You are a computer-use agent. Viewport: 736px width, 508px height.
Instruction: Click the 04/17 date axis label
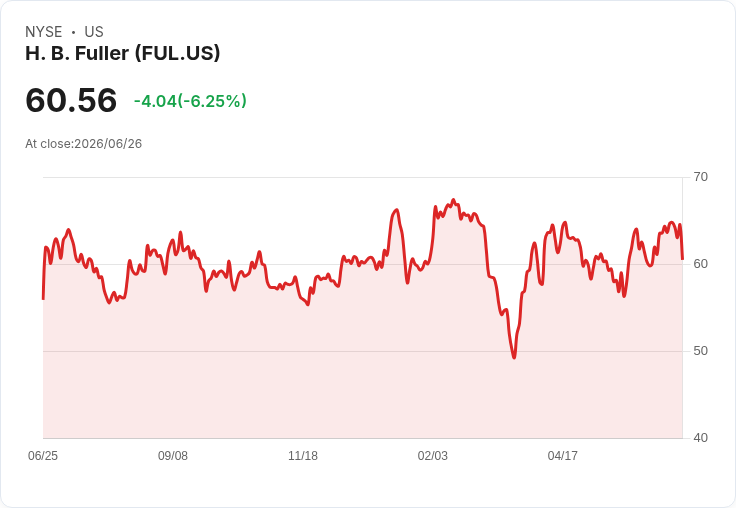(x=562, y=455)
